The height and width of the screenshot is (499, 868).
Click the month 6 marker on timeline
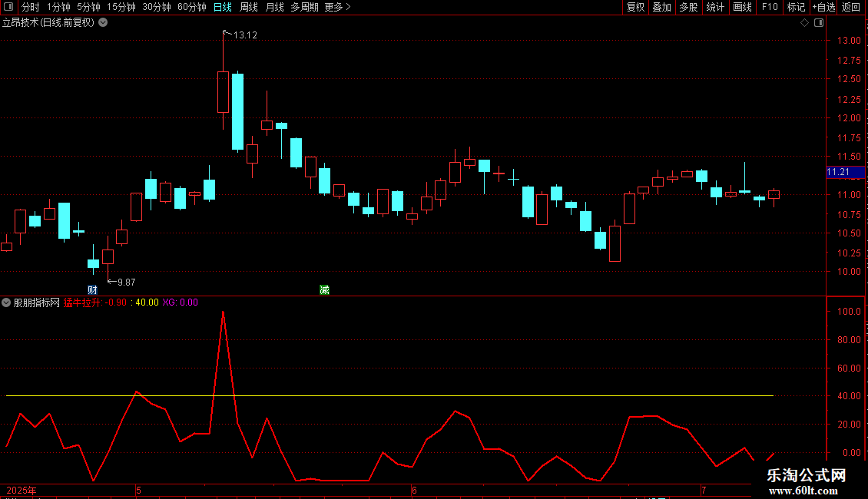(x=414, y=491)
